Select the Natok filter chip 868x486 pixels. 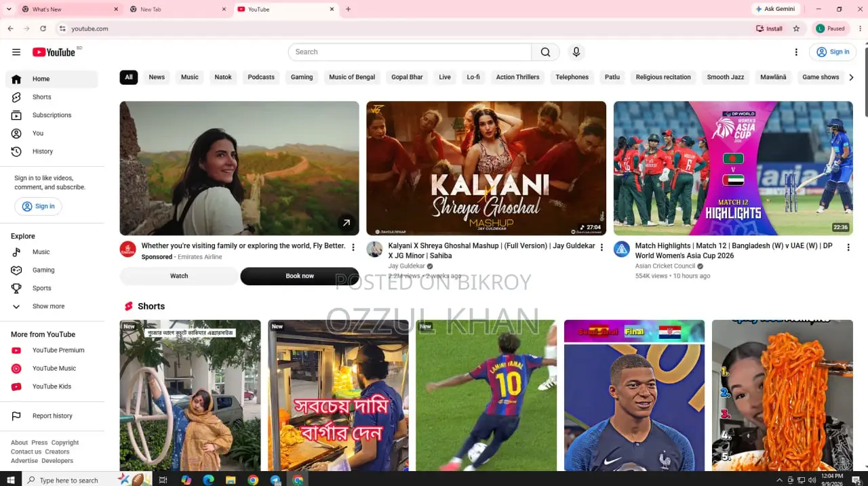[x=223, y=77]
